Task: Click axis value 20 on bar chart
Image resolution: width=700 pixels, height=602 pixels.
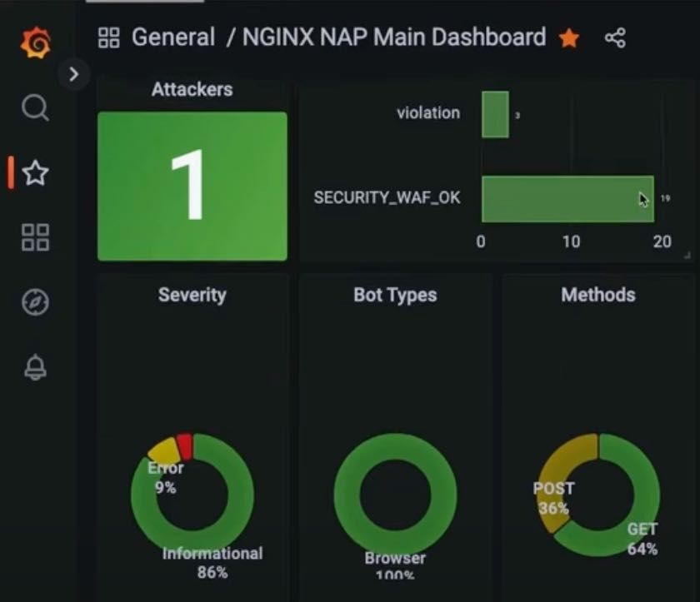Action: click(662, 241)
